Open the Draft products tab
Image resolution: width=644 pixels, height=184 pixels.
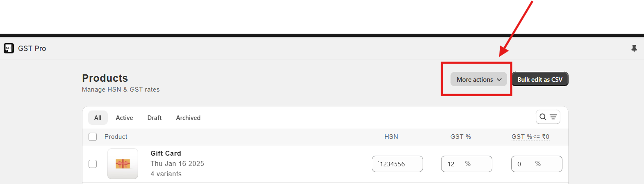point(155,118)
